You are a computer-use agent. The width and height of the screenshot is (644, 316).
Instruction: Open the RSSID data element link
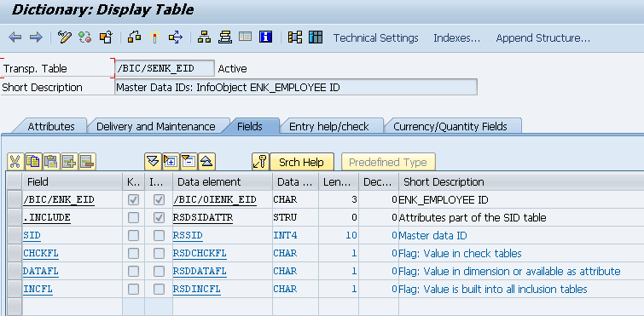pyautogui.click(x=188, y=236)
